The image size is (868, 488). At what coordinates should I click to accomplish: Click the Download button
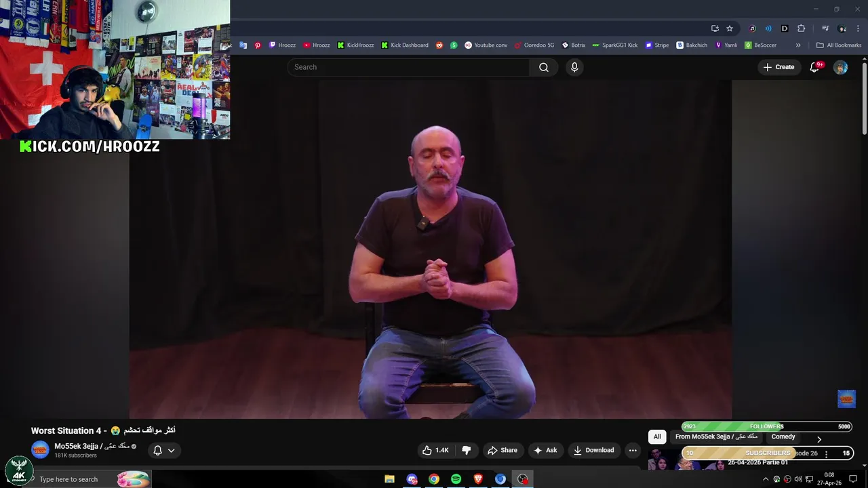coord(593,450)
